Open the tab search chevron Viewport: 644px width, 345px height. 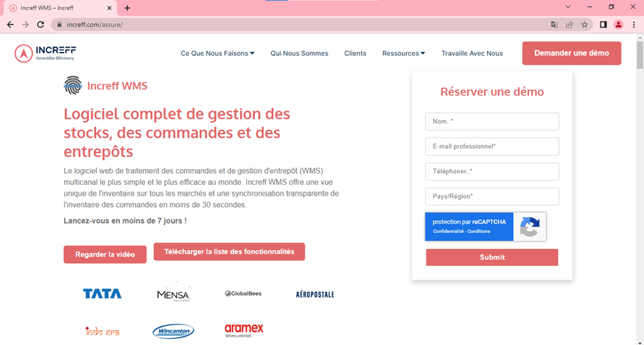pyautogui.click(x=568, y=7)
